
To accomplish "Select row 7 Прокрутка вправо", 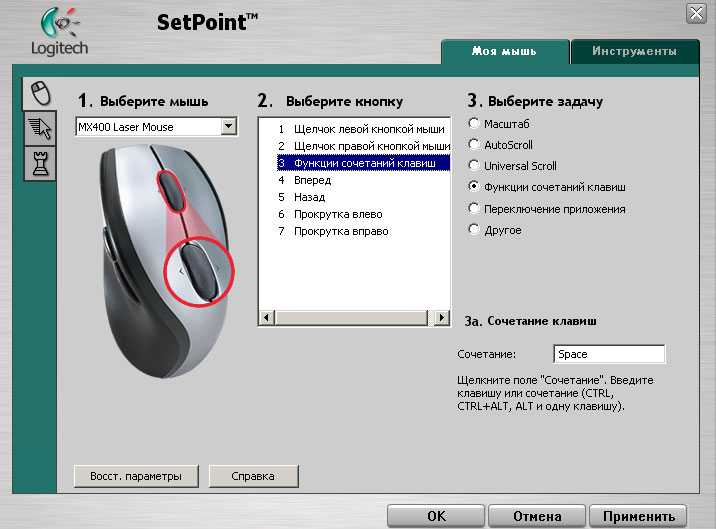I will (x=363, y=231).
